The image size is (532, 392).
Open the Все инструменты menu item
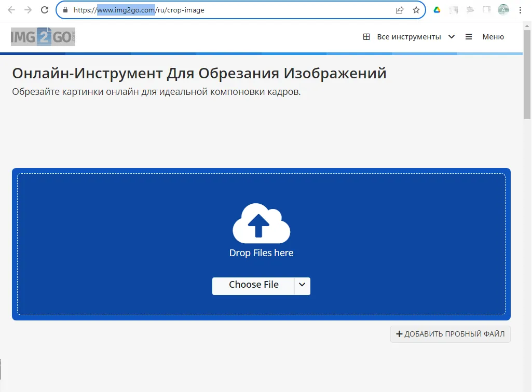(410, 37)
